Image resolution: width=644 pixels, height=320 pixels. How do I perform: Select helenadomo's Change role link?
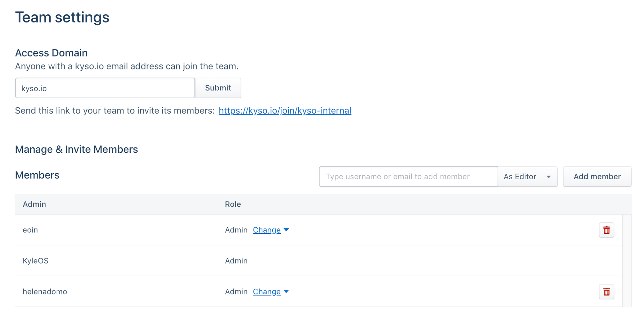[x=267, y=291]
